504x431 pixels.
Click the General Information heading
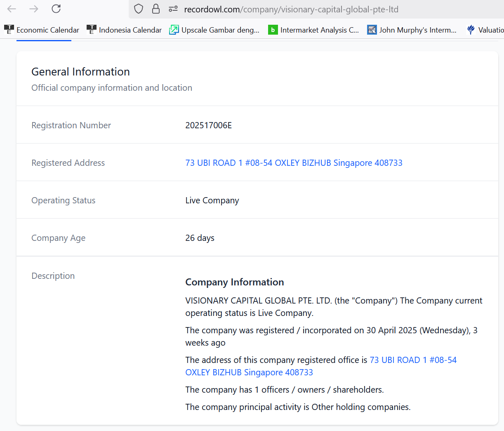80,72
